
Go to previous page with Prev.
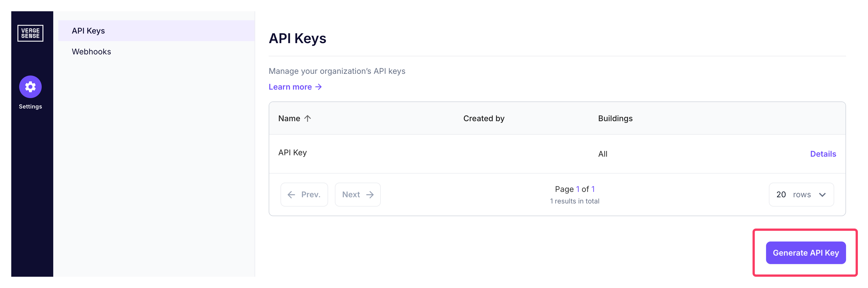click(304, 195)
